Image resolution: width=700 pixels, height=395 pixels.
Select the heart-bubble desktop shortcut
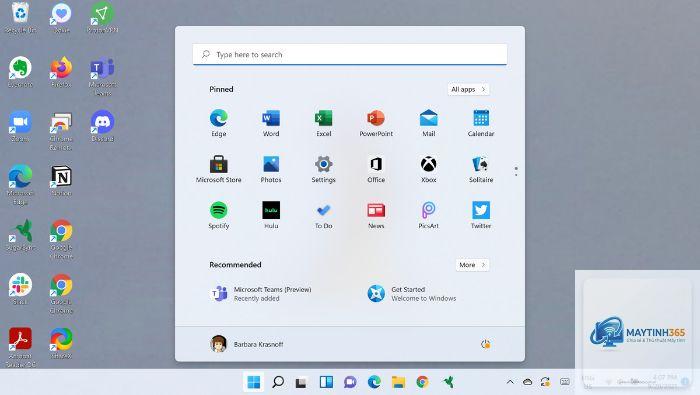point(61,18)
